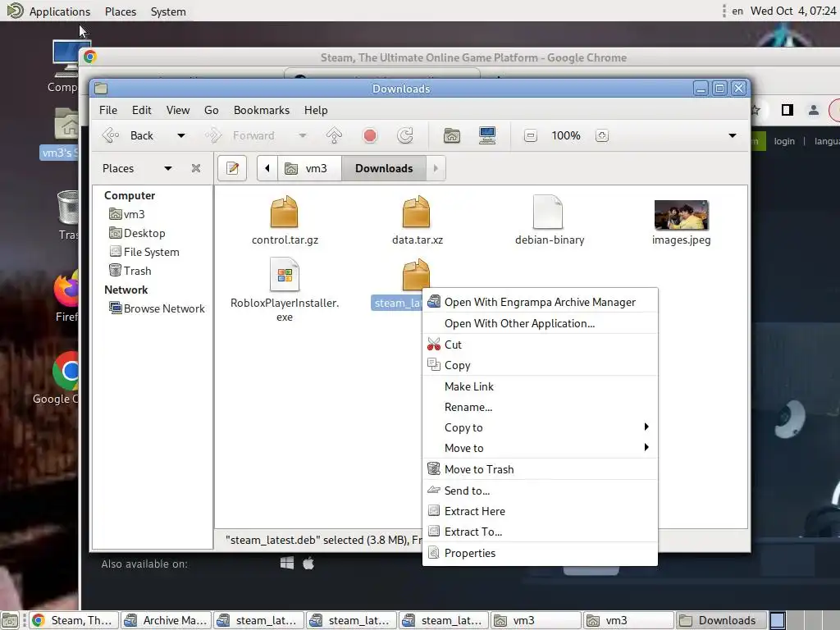Open the Places side pane selector dropdown

[168, 168]
